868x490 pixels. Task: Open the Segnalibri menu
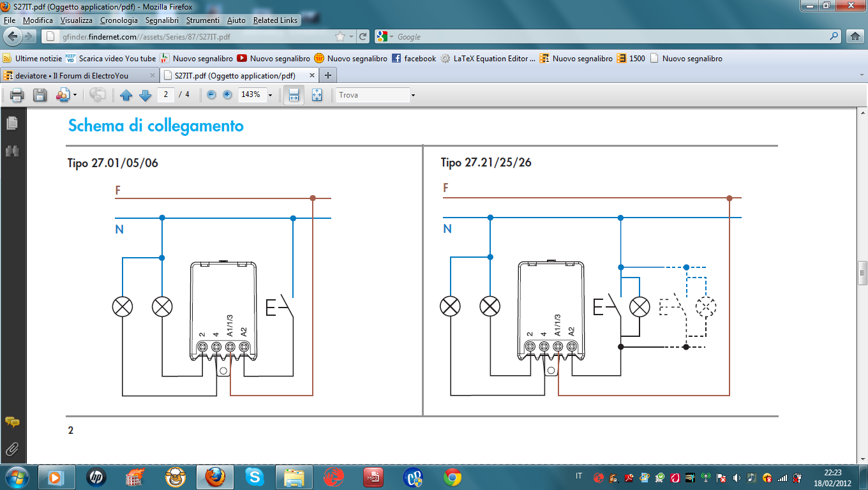click(x=161, y=20)
